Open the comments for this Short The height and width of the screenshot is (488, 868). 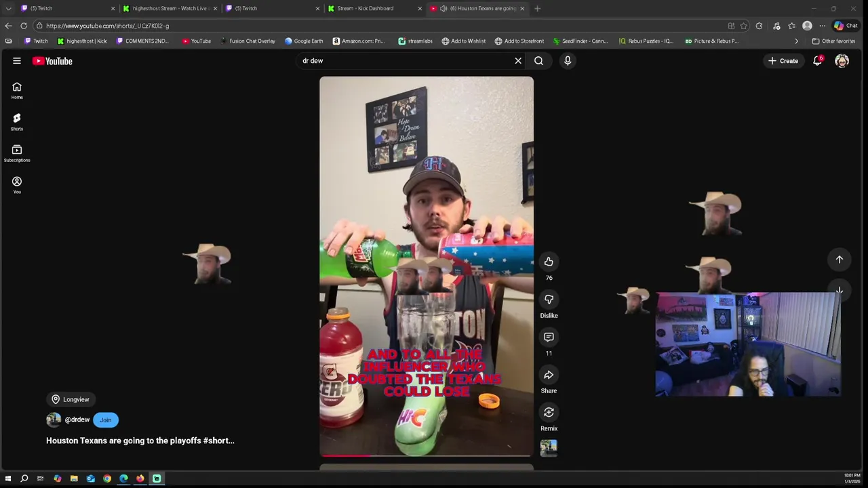(549, 337)
